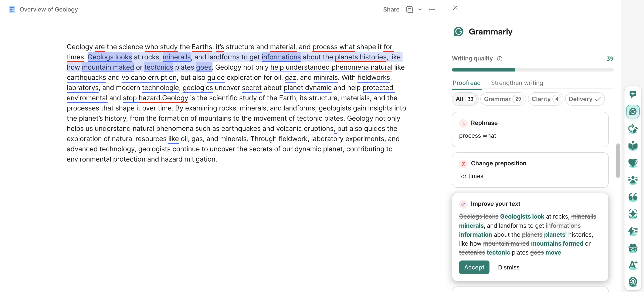This screenshot has width=644, height=292.
Task: Open the person-with-lines icon in sidebar
Action: tap(633, 180)
